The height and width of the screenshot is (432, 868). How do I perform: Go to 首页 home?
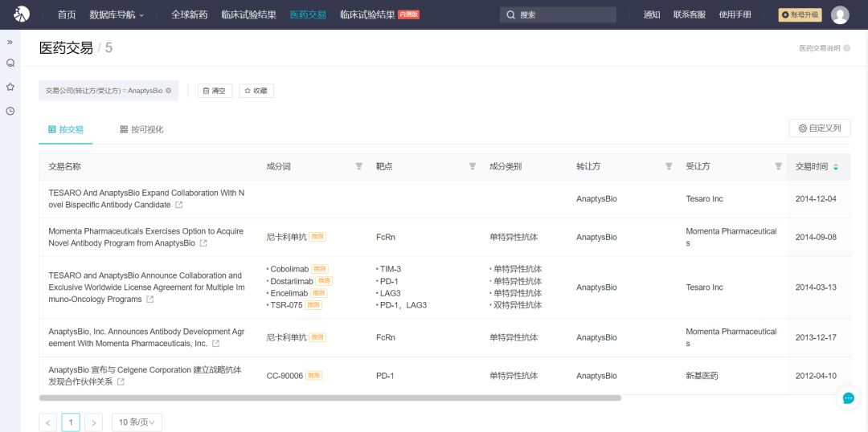click(67, 15)
